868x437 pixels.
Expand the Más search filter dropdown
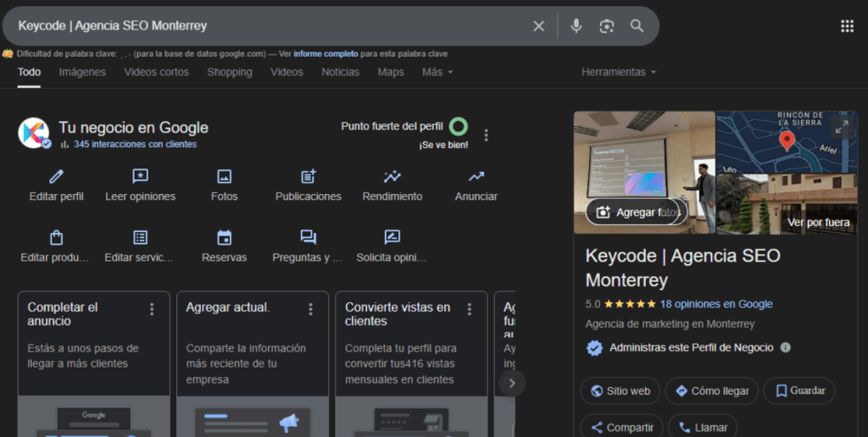[x=437, y=72]
